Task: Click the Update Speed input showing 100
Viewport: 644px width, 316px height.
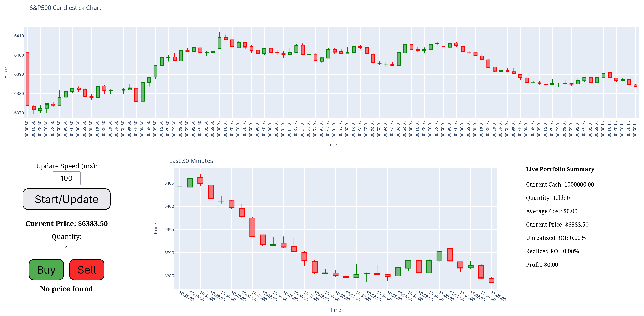Action: pyautogui.click(x=66, y=178)
